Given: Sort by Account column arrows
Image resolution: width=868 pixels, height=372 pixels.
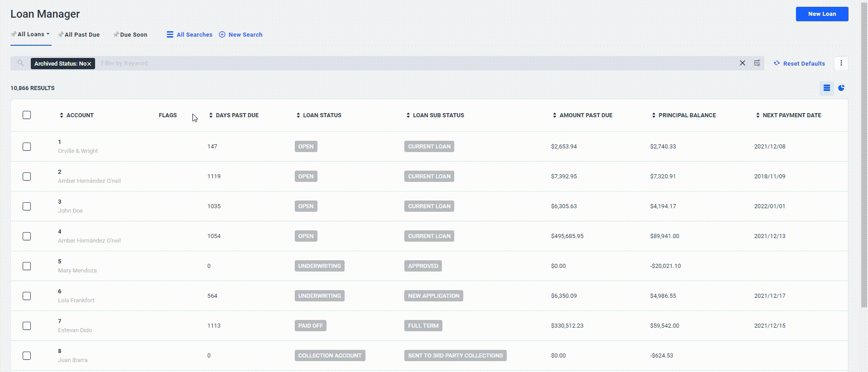Looking at the screenshot, I should click(x=62, y=115).
